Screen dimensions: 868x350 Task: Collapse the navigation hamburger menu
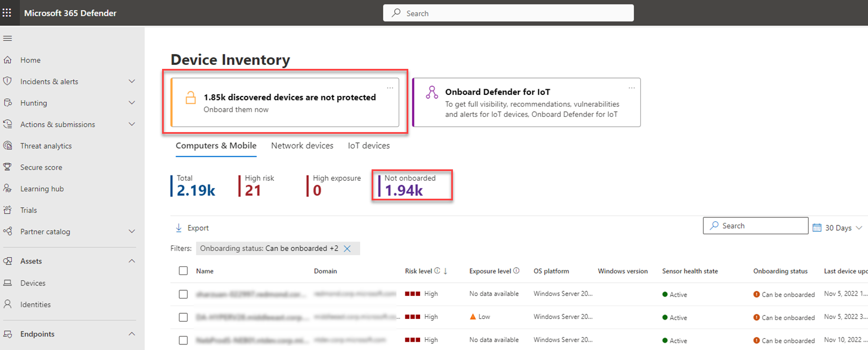[x=8, y=38]
